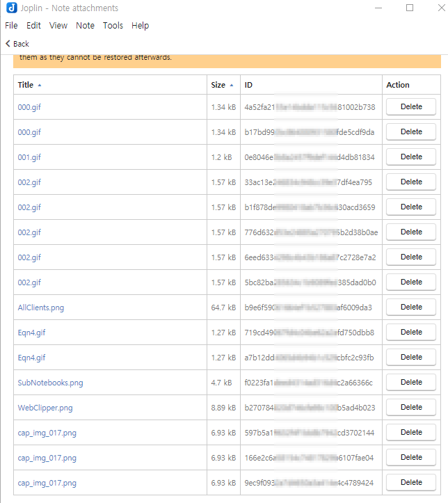
Task: Click the ID ending d4db81834
Action: (310, 157)
